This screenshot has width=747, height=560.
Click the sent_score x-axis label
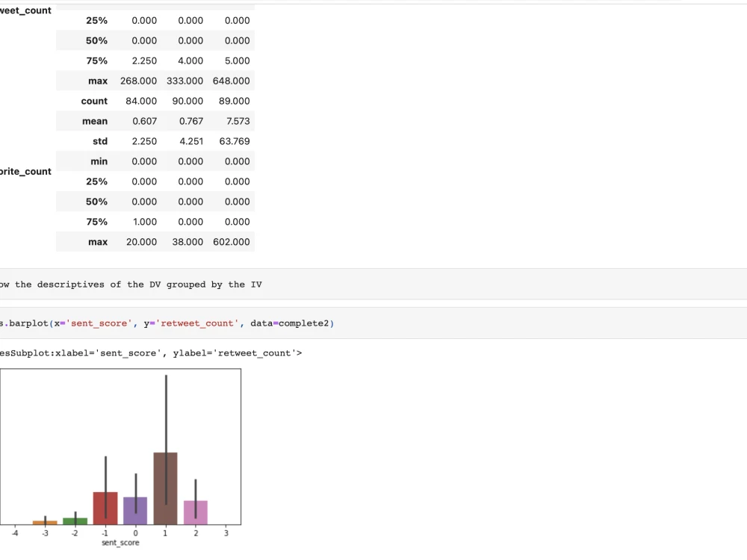click(120, 543)
